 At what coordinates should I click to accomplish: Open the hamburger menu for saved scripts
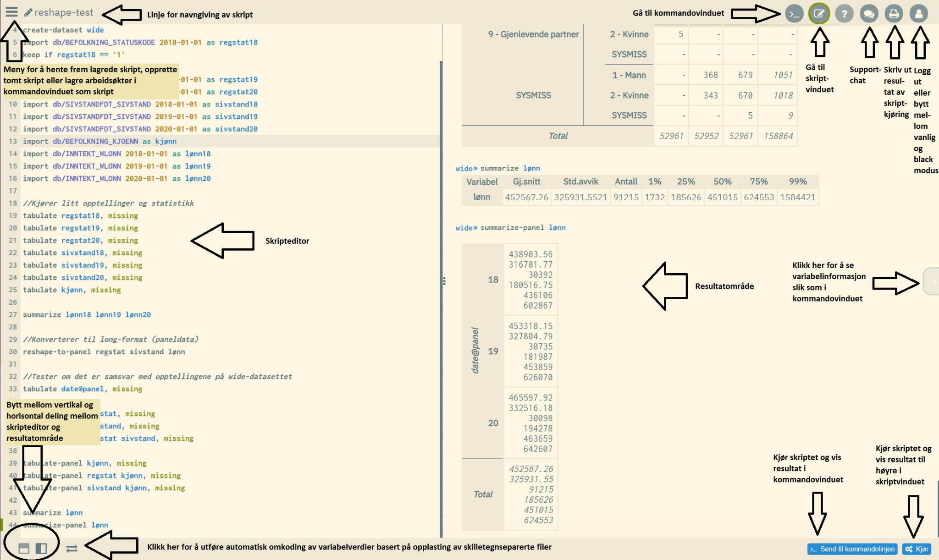[11, 12]
